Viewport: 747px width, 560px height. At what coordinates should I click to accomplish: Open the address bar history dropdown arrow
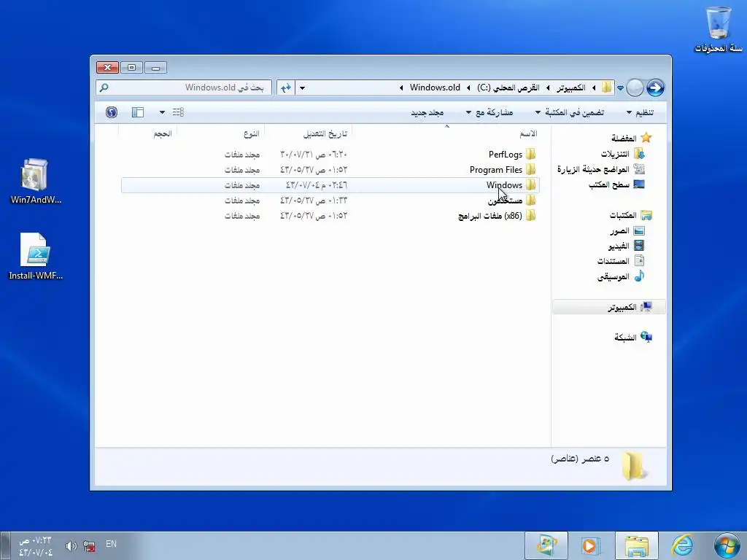[x=302, y=87]
